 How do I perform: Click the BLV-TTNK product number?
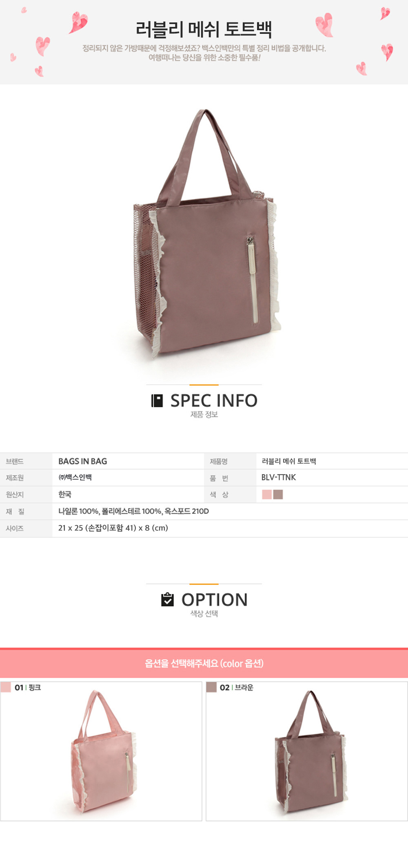279,477
